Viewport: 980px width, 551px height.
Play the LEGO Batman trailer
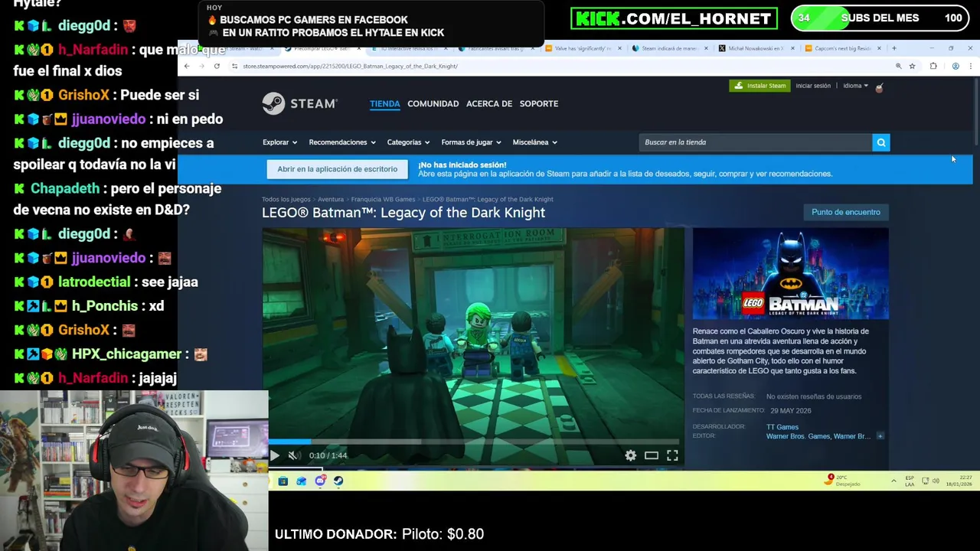tap(275, 455)
